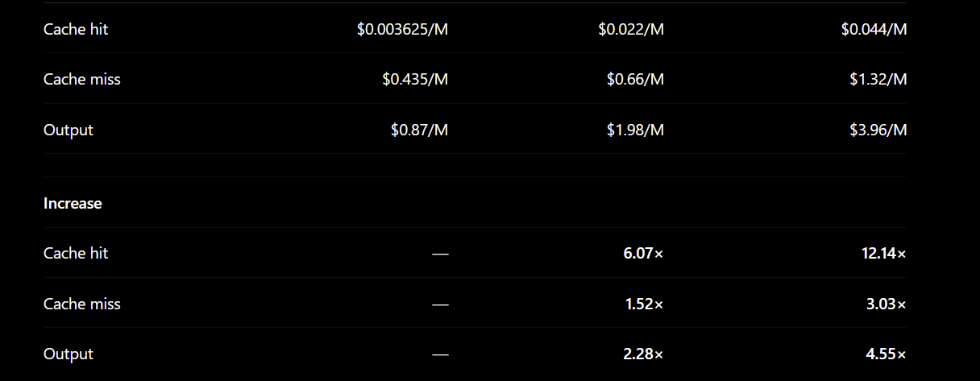The width and height of the screenshot is (980, 381).
Task: Click the 3.03× cache miss increase
Action: click(x=886, y=304)
